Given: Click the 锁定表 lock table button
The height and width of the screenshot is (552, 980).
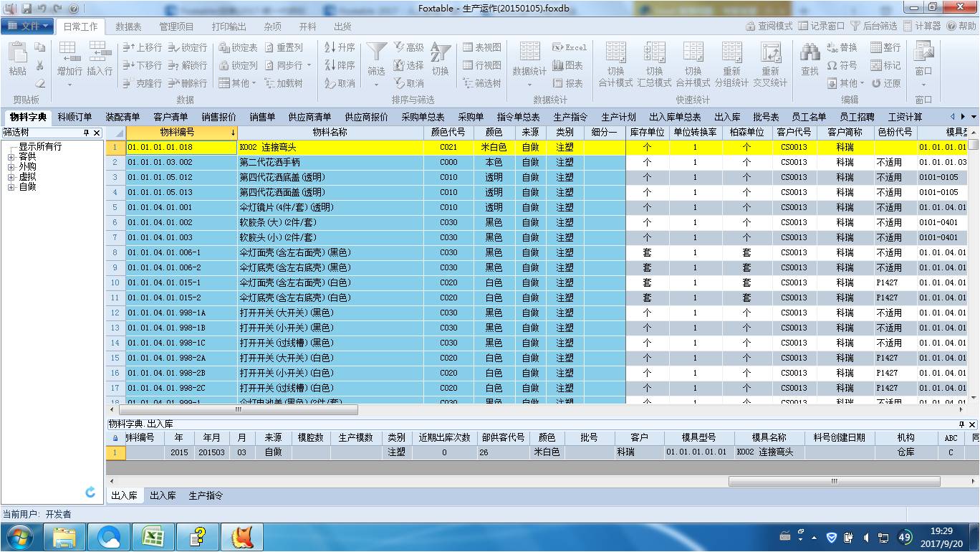Looking at the screenshot, I should pos(238,47).
